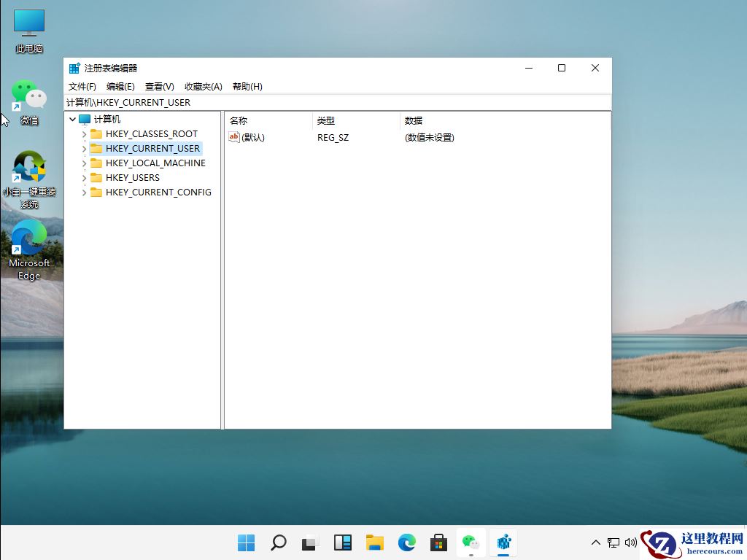Open WeChat from the taskbar
Image resolution: width=747 pixels, height=560 pixels.
(471, 542)
